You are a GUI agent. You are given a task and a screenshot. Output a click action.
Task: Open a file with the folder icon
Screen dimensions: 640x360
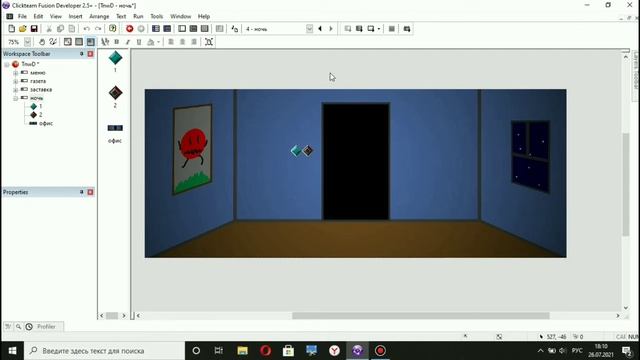pyautogui.click(x=22, y=29)
